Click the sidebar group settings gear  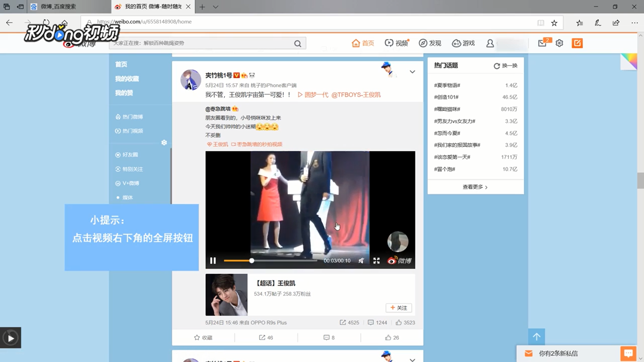click(164, 142)
